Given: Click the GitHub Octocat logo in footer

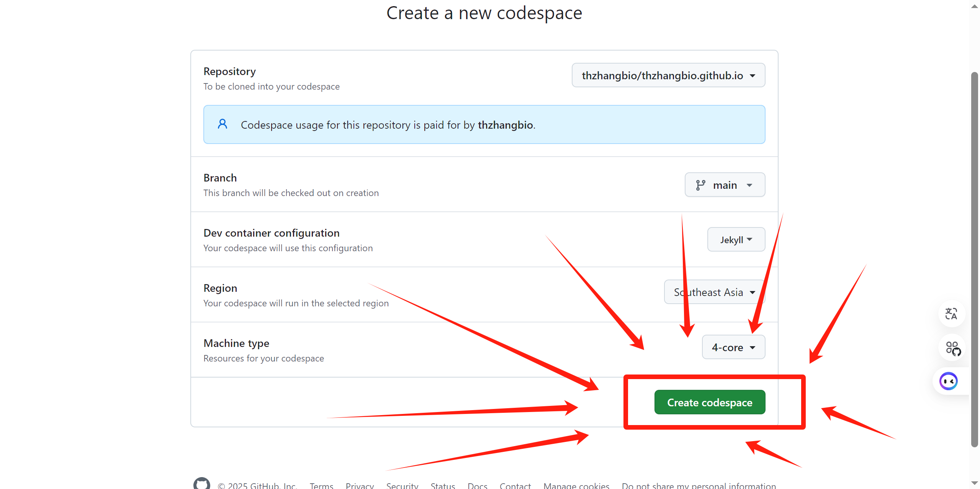Looking at the screenshot, I should [202, 484].
